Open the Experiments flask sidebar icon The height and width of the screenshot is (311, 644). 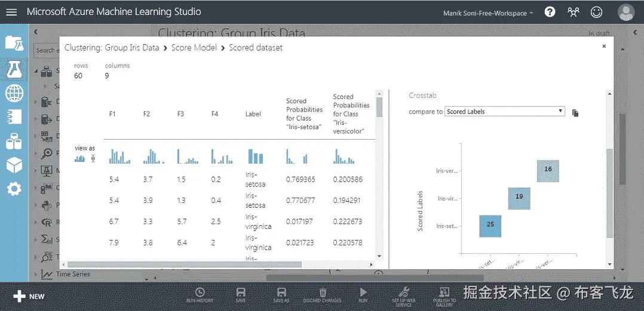[x=14, y=70]
